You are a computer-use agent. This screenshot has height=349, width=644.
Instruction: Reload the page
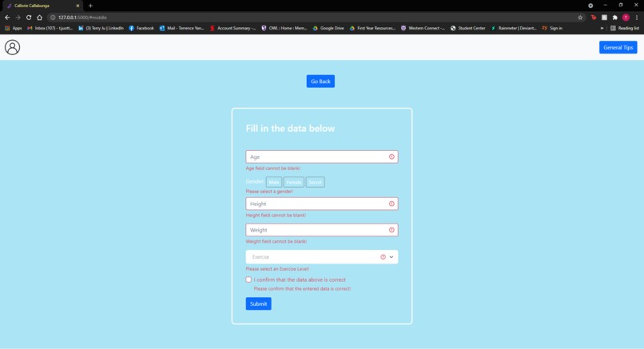click(29, 18)
